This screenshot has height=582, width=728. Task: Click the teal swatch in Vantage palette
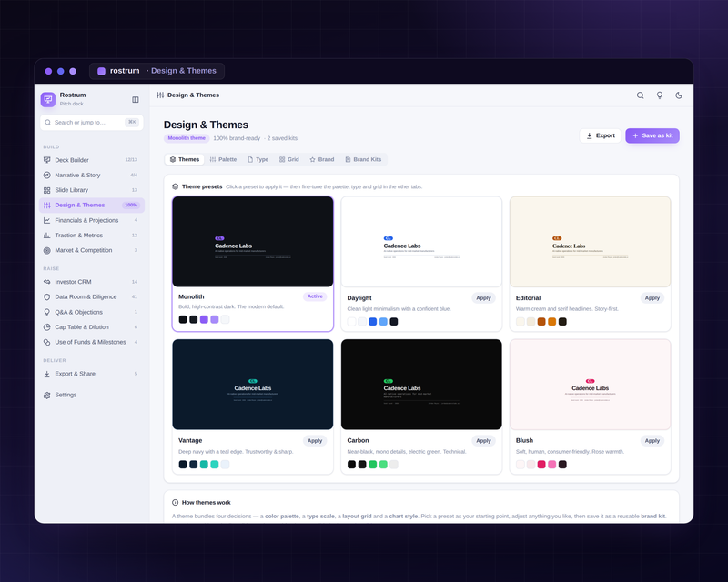click(x=204, y=465)
